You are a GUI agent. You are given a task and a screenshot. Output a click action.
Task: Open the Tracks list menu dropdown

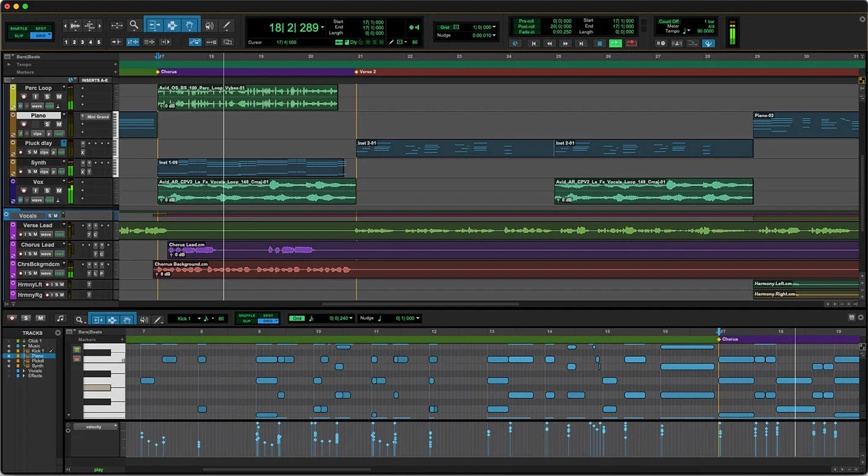[58, 333]
